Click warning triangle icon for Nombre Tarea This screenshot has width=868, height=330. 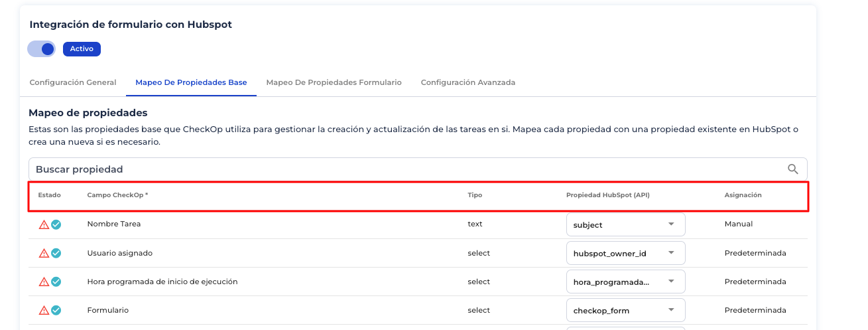44,224
